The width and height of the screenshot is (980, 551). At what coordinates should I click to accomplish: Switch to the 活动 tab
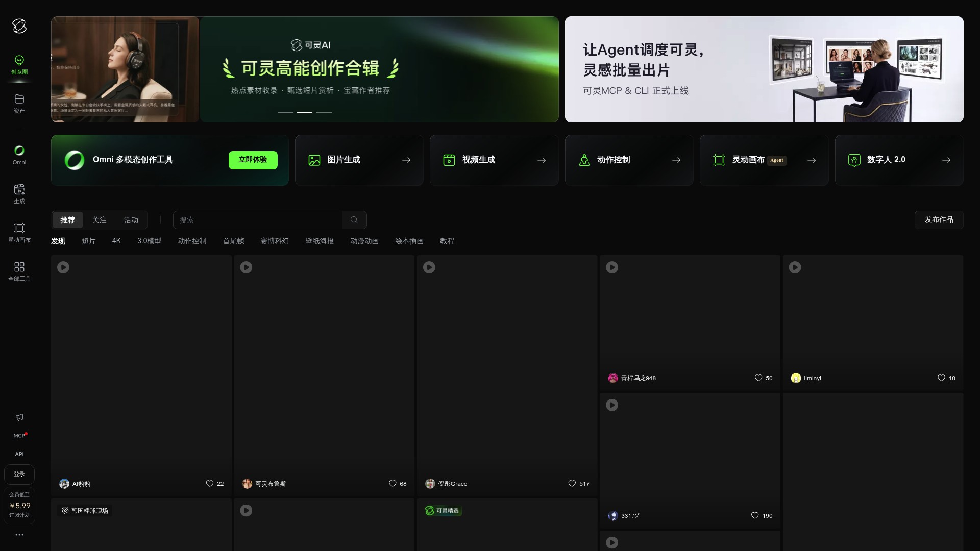coord(131,220)
